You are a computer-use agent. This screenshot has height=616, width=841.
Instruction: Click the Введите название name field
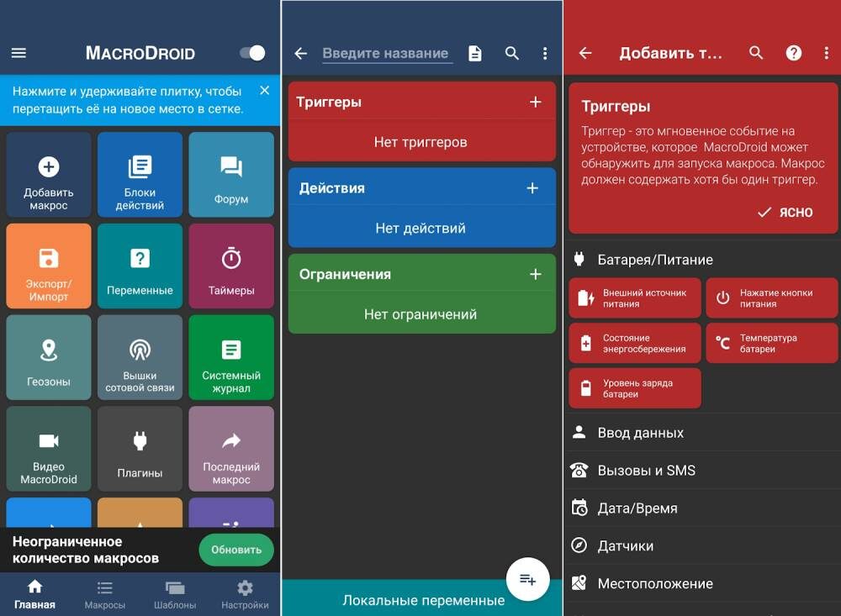pos(387,53)
